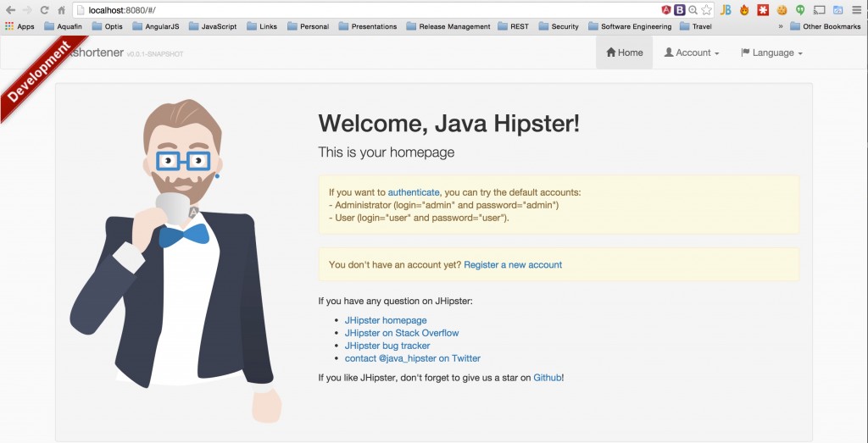Open the JavaScript bookmarks folder
This screenshot has width=868, height=443.
pos(213,26)
